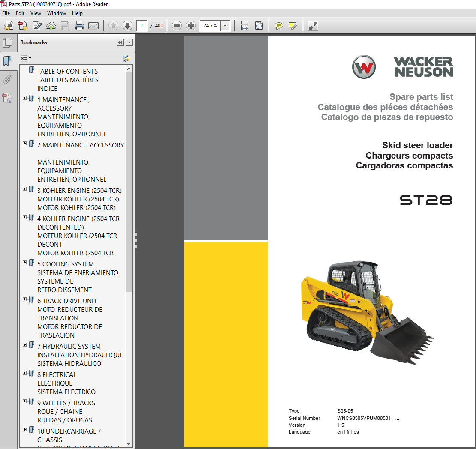Go to next page with down arrow

tap(127, 26)
